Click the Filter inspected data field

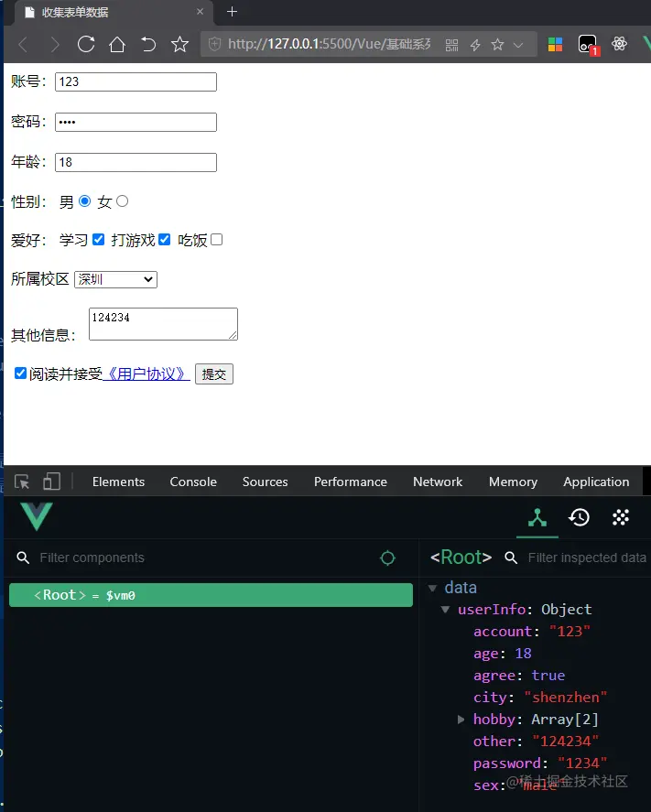coord(587,558)
